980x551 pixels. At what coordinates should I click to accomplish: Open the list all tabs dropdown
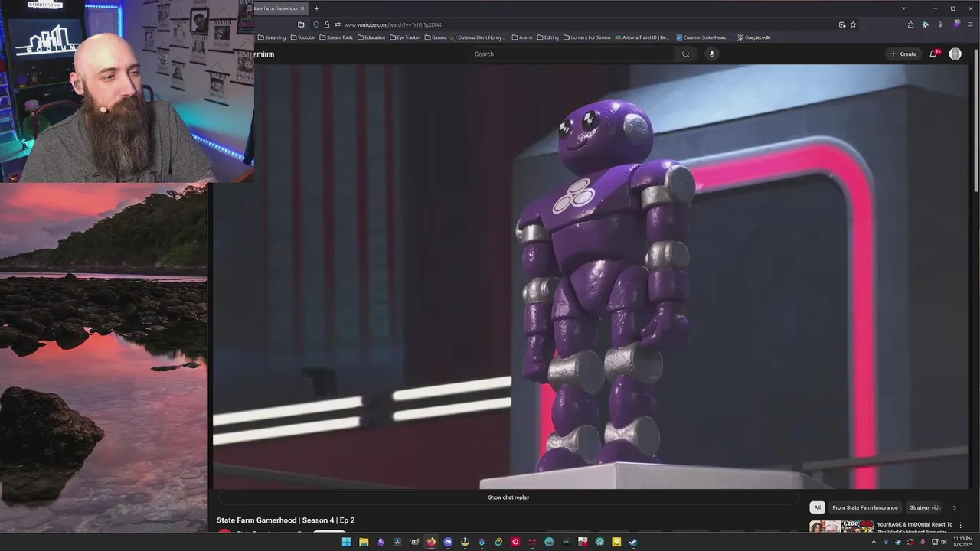tap(903, 8)
